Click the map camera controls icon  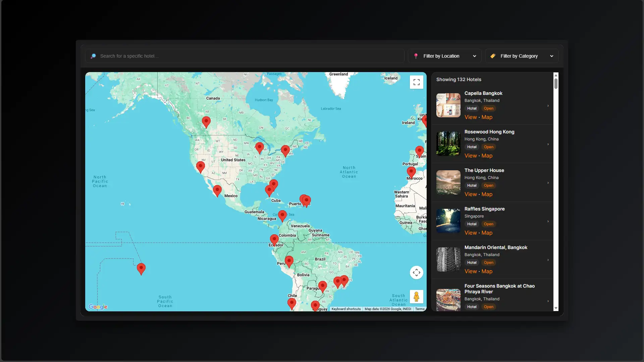pyautogui.click(x=416, y=273)
